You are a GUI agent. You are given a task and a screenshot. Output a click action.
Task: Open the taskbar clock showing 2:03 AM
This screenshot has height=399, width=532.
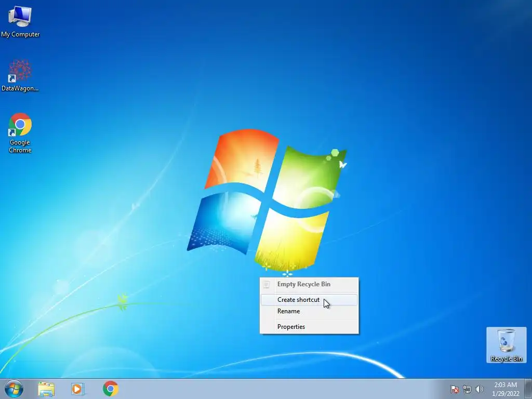(506, 389)
